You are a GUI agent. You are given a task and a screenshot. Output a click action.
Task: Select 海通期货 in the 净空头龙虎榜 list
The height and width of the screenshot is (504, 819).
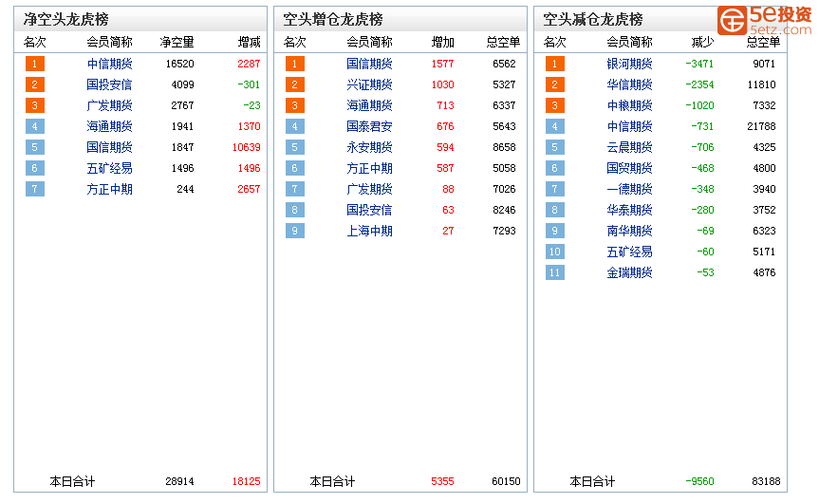point(110,126)
